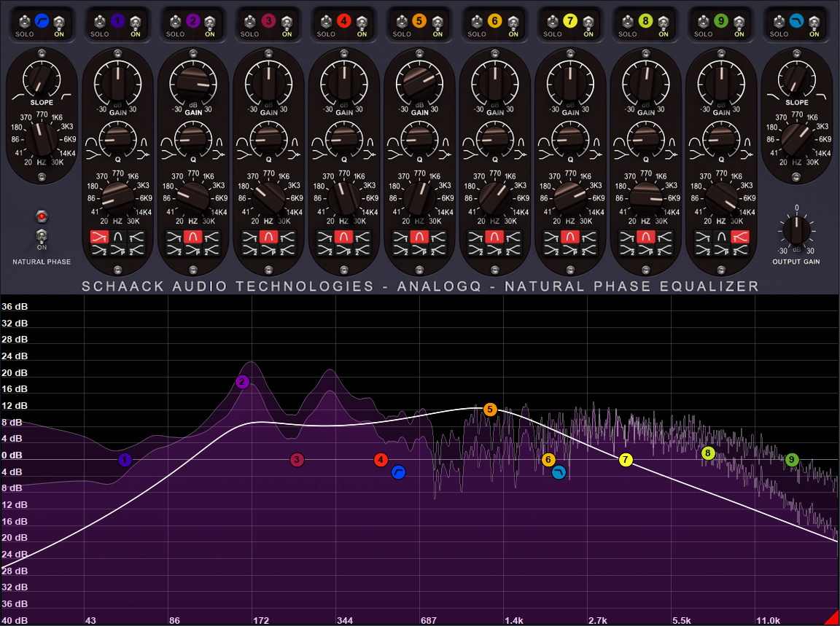Screen dimensions: 840x626
Task: Toggle the Natural Phase switch
Action: click(42, 235)
